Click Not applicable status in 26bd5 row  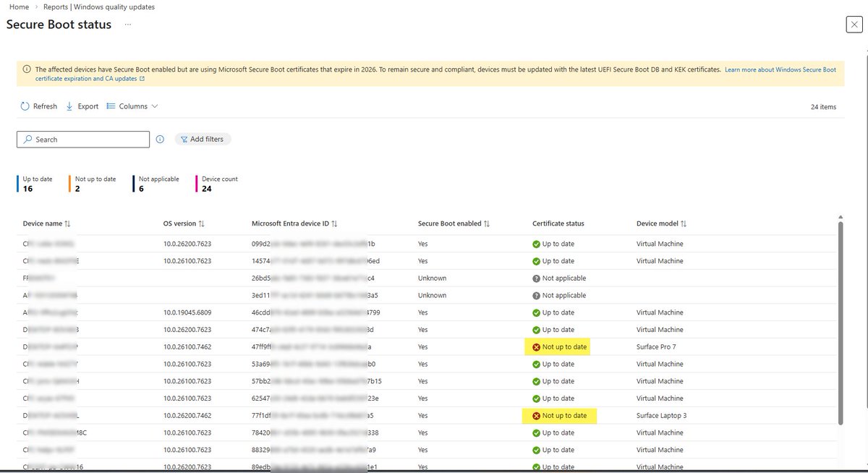pos(559,278)
